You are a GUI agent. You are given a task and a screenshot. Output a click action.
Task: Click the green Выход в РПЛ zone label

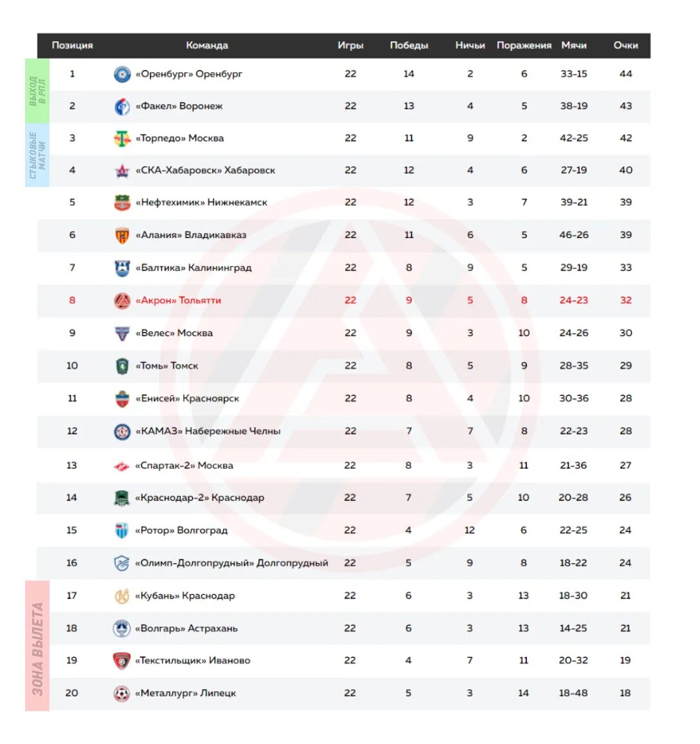coord(37,91)
